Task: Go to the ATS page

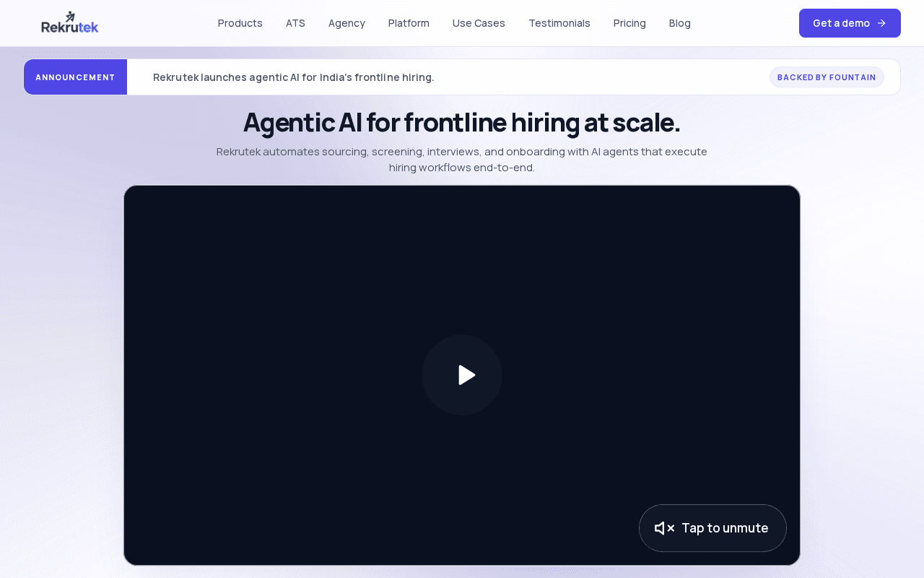Action: coord(295,23)
